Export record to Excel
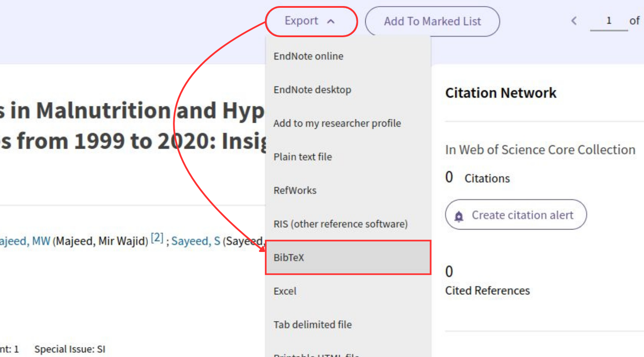Screen dimensions: 644x357 coord(285,291)
